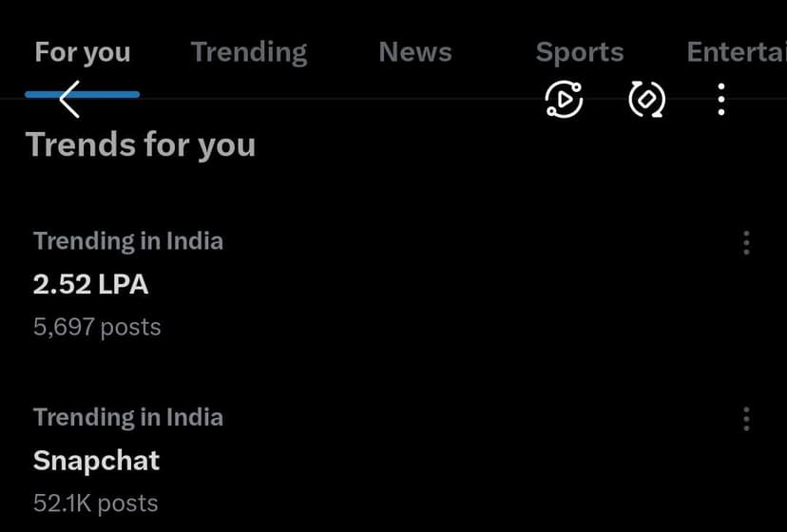The width and height of the screenshot is (787, 532).
Task: Open more options for 2.52 LPA trend
Action: point(746,243)
